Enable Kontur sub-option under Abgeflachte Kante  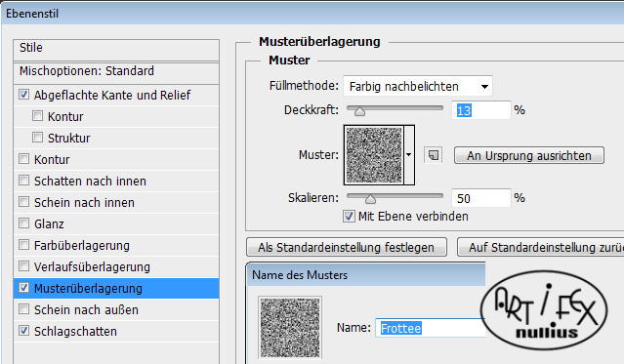[37, 116]
